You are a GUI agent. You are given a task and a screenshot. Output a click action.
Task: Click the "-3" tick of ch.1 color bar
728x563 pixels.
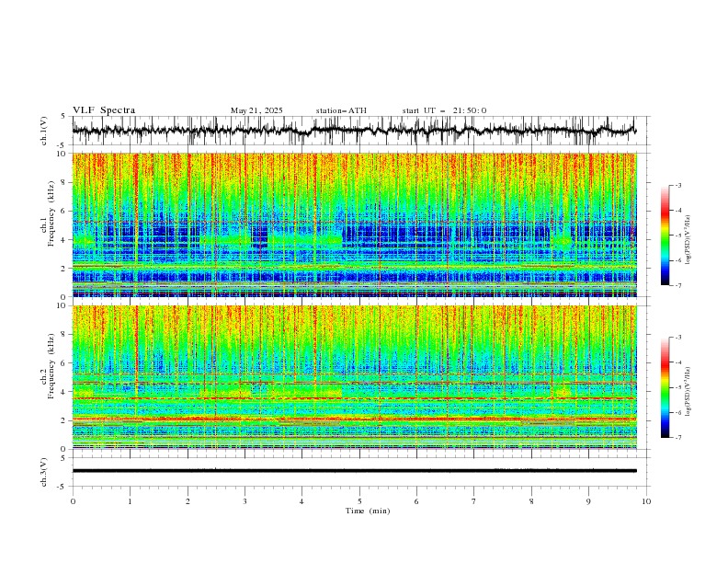coord(677,185)
